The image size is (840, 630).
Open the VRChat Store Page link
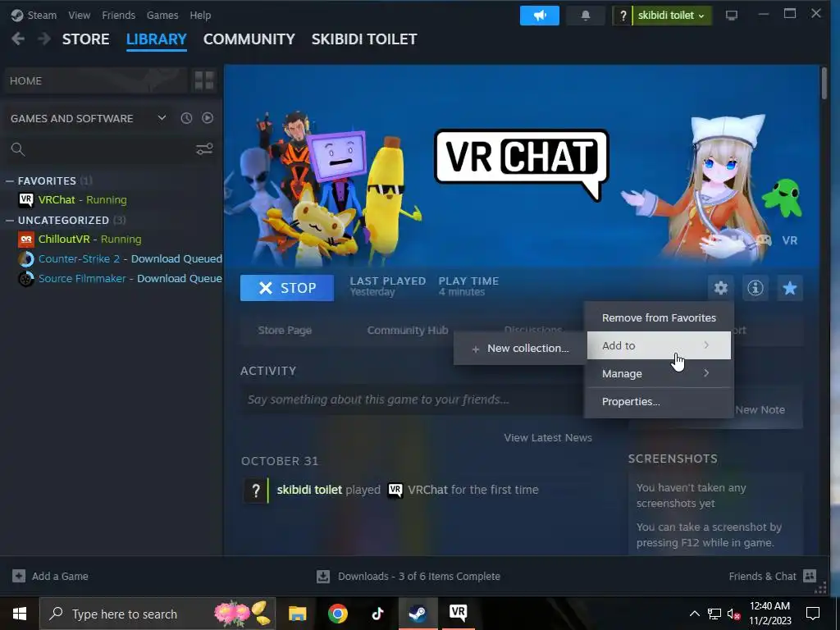285,331
